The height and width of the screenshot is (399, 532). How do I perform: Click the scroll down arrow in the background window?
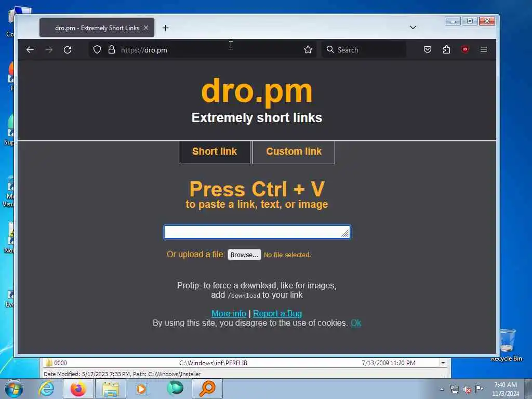pyautogui.click(x=443, y=363)
